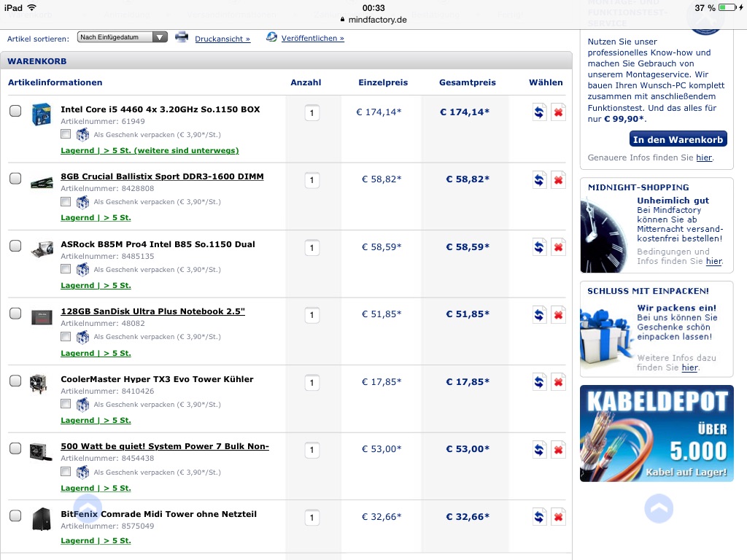Click gift box icon for ASRock B85M

[x=82, y=270]
